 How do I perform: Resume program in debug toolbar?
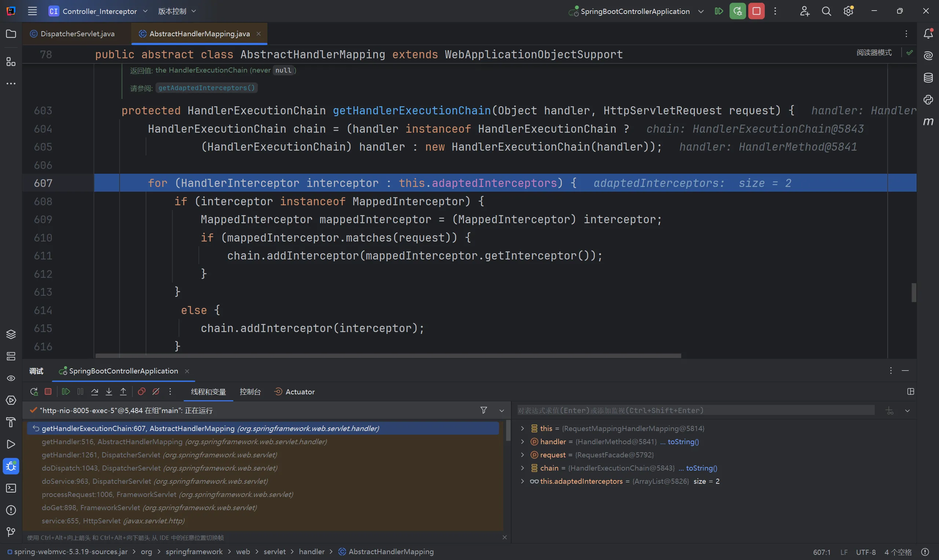point(66,392)
